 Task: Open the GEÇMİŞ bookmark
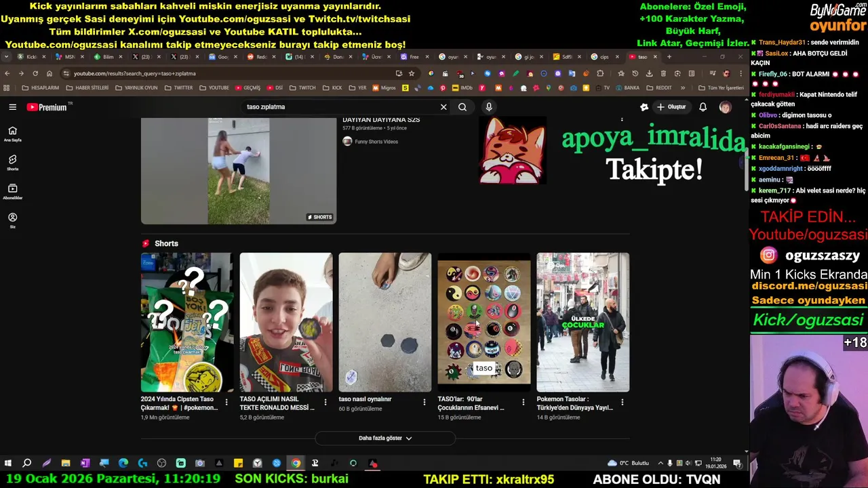pos(248,88)
